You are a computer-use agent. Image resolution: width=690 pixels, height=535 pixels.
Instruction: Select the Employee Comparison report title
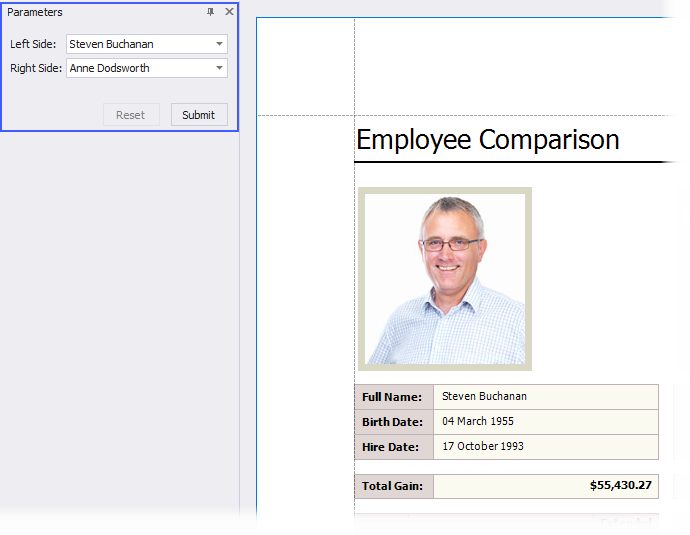(x=488, y=140)
